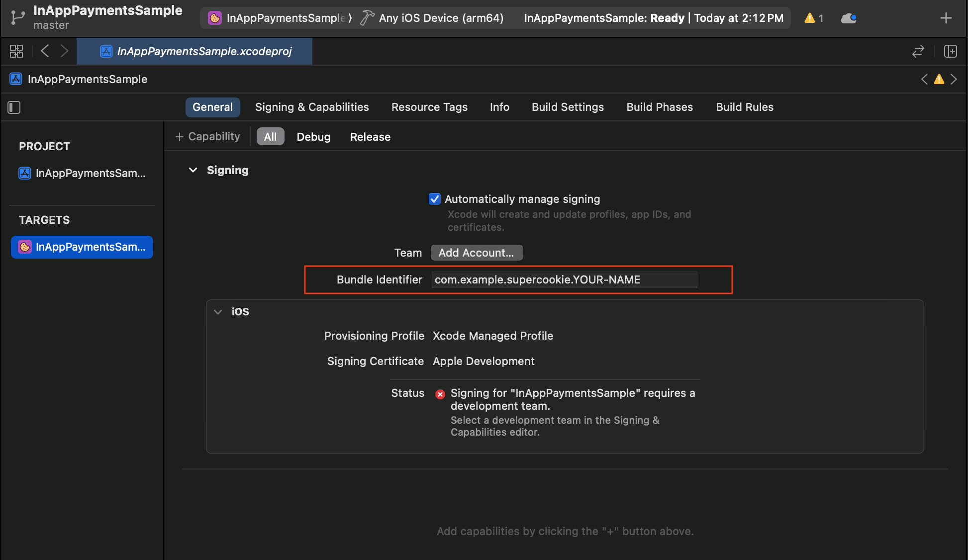Click the swap editor arrows icon
This screenshot has height=560, width=968.
click(x=918, y=51)
